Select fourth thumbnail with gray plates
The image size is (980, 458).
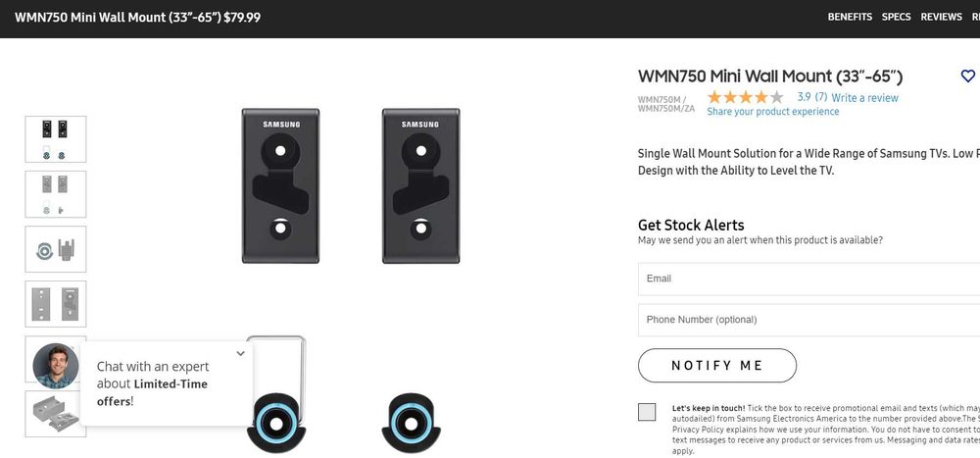tap(56, 304)
